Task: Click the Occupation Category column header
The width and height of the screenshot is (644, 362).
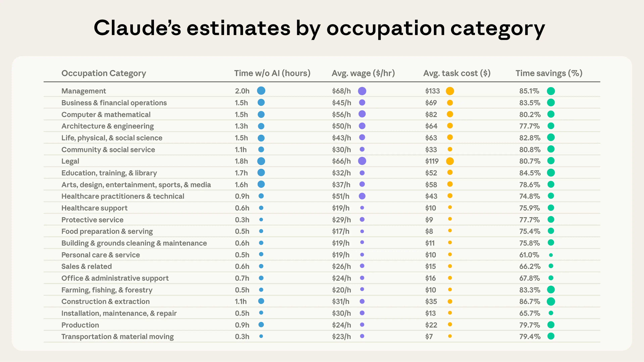Action: tap(103, 73)
